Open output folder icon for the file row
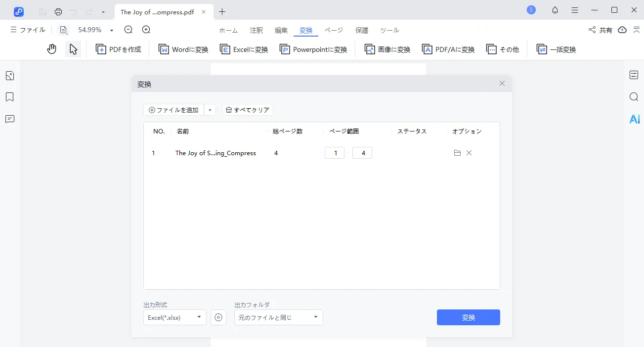This screenshot has height=347, width=644. pos(457,153)
